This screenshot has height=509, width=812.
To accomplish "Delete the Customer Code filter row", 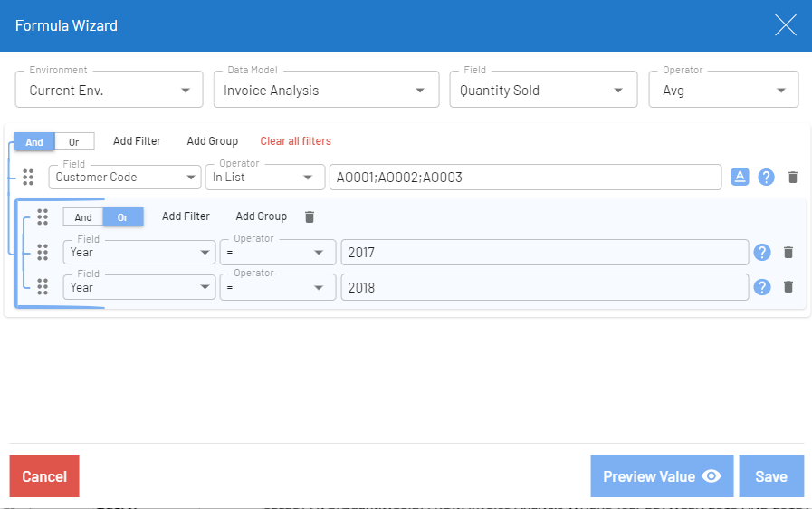I will pos(793,178).
